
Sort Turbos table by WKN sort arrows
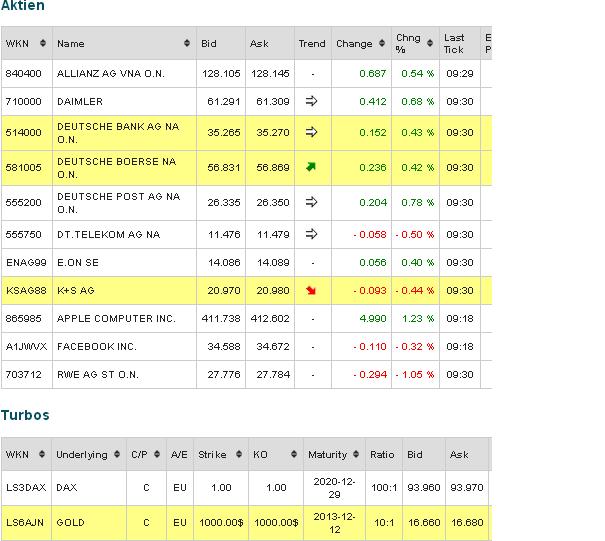(42, 454)
